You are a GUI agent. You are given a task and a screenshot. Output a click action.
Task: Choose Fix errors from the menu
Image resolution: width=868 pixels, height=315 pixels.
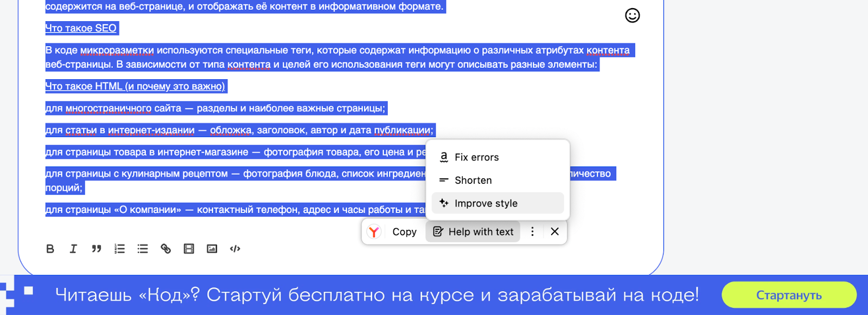point(498,157)
